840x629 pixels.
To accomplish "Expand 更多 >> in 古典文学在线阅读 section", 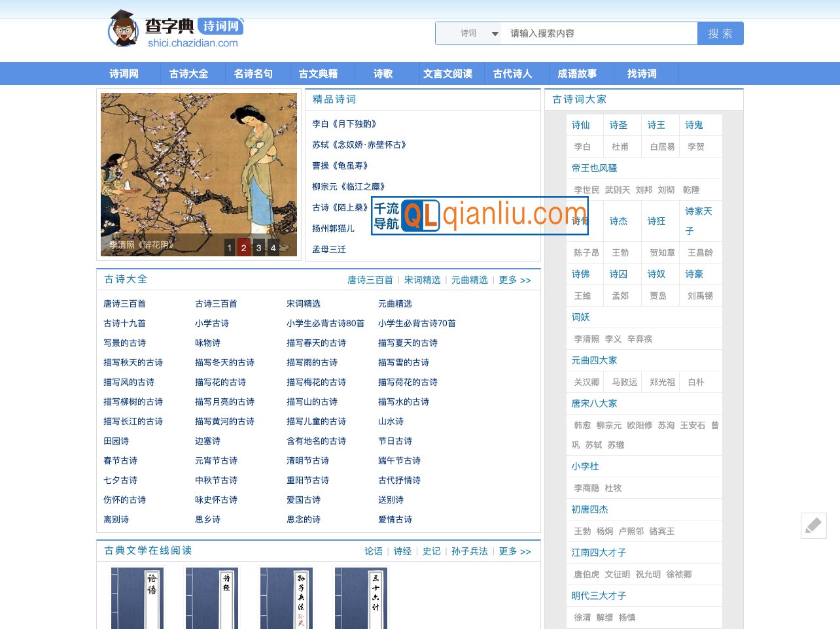I will (515, 551).
